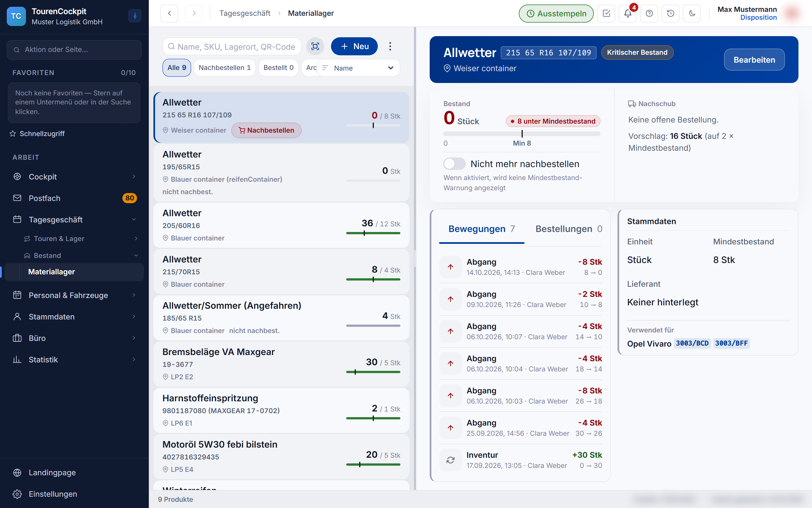
Task: Open Landingpage from the sidebar
Action: click(74, 472)
